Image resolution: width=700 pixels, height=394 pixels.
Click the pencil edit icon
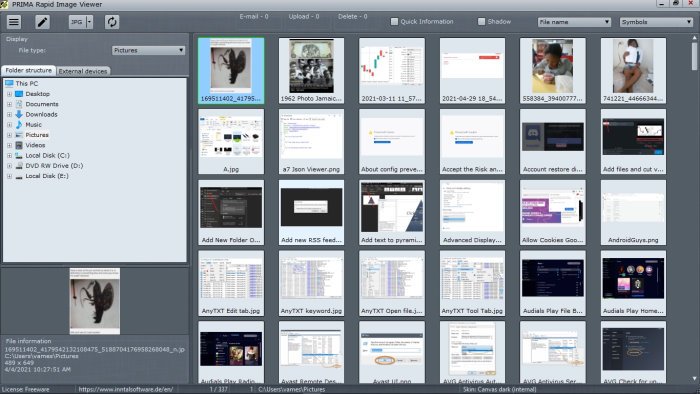42,22
